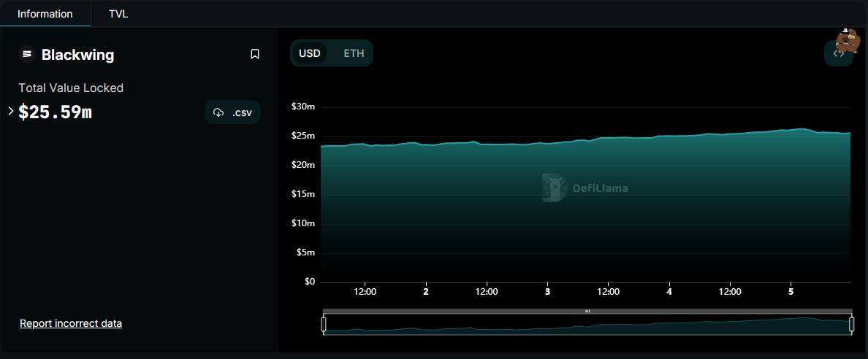Image resolution: width=868 pixels, height=359 pixels.
Task: Open the Report incorrect data link
Action: [71, 323]
